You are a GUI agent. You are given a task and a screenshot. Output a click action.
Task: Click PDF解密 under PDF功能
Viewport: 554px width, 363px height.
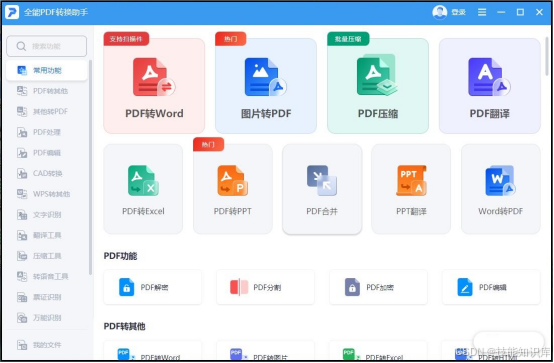tap(153, 287)
